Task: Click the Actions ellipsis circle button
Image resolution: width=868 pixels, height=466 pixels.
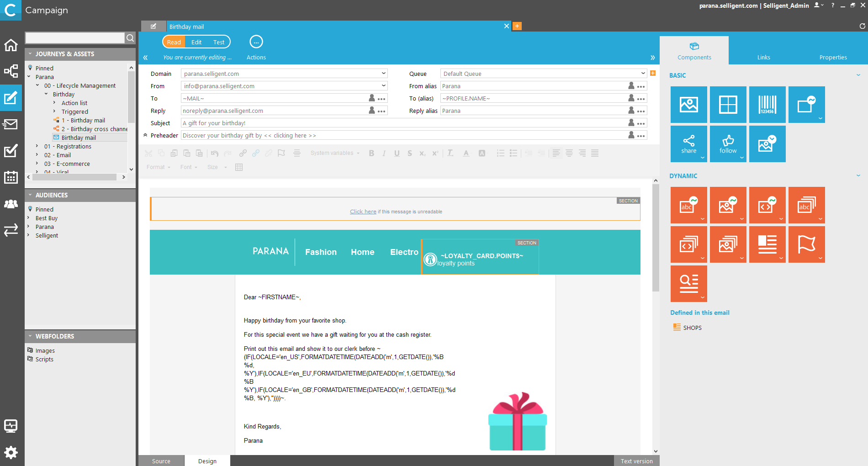Action: [256, 42]
